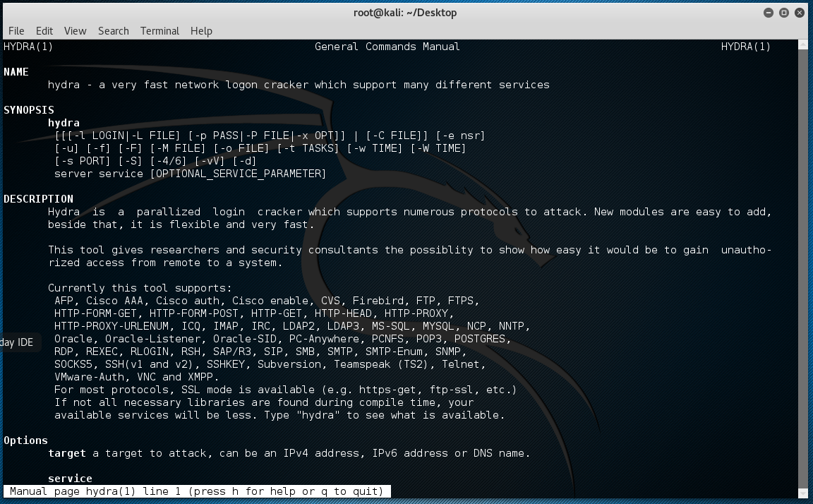Viewport: 813px width, 504px height.
Task: Open the Edit menu
Action: coord(44,31)
